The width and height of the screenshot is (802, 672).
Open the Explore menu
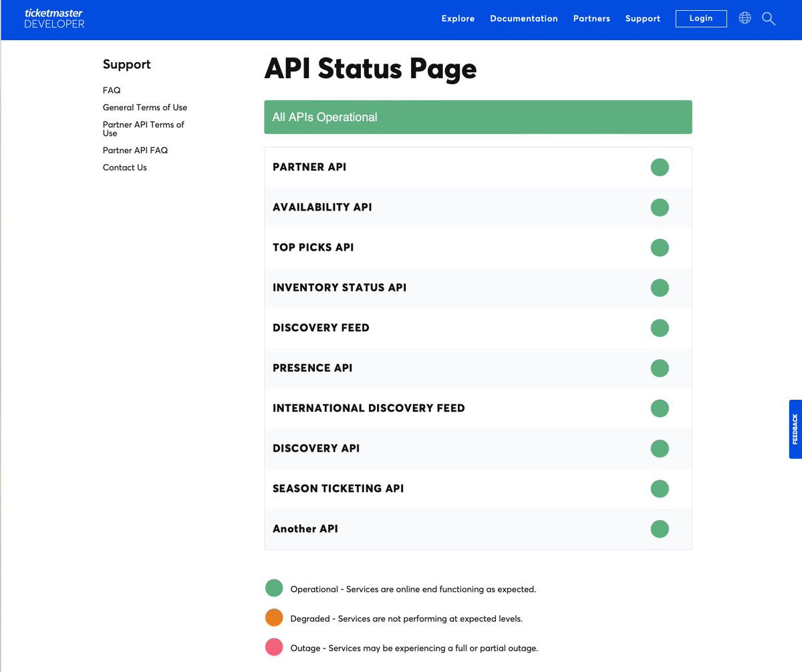click(x=458, y=19)
